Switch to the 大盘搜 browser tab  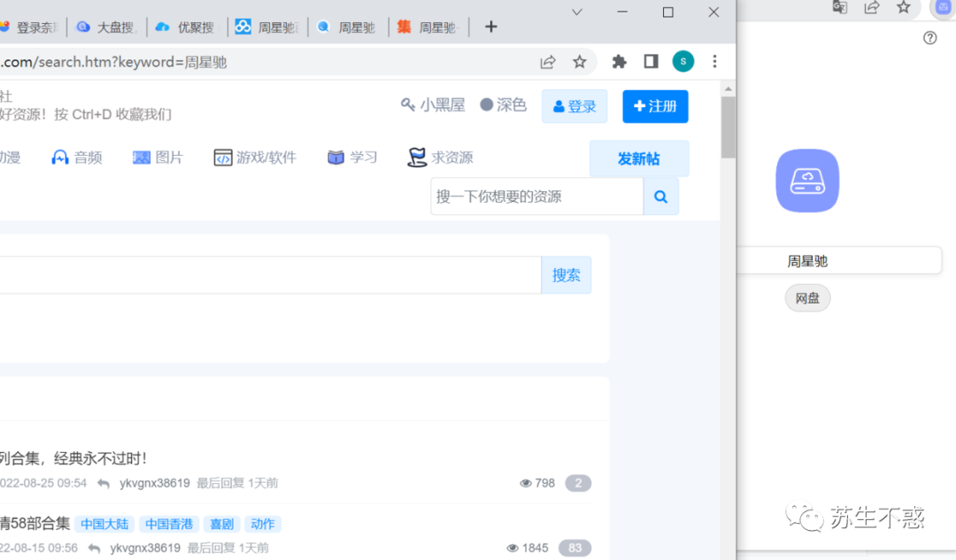click(x=107, y=27)
